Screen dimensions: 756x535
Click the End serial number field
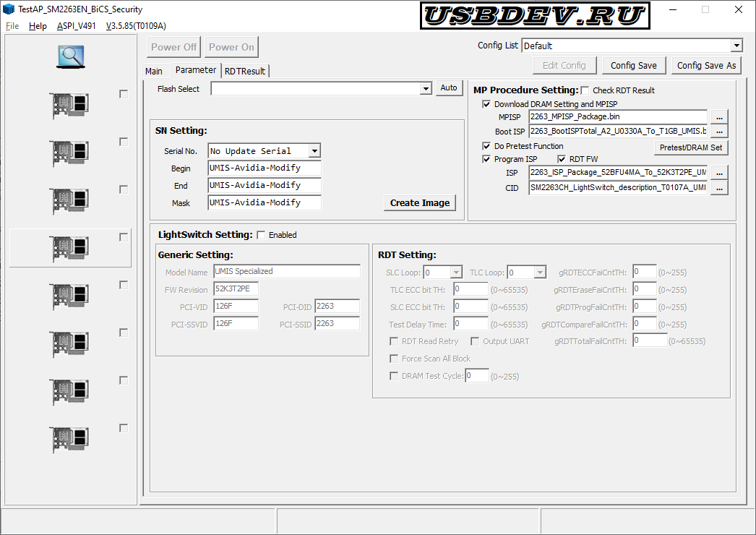(265, 185)
